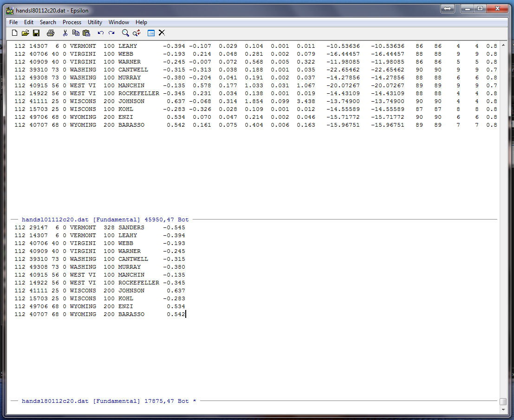Click the Open file folder icon
Image resolution: width=514 pixels, height=420 pixels.
26,33
